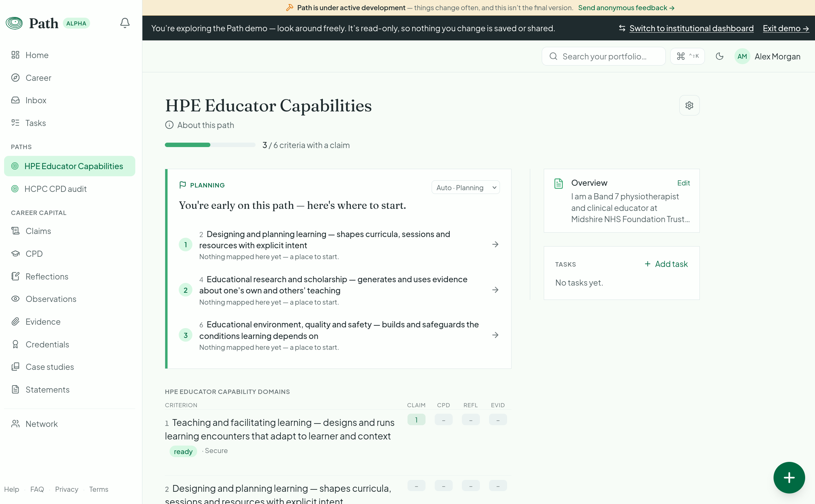The height and width of the screenshot is (504, 815).
Task: Click the criteria progress bar
Action: tap(210, 145)
